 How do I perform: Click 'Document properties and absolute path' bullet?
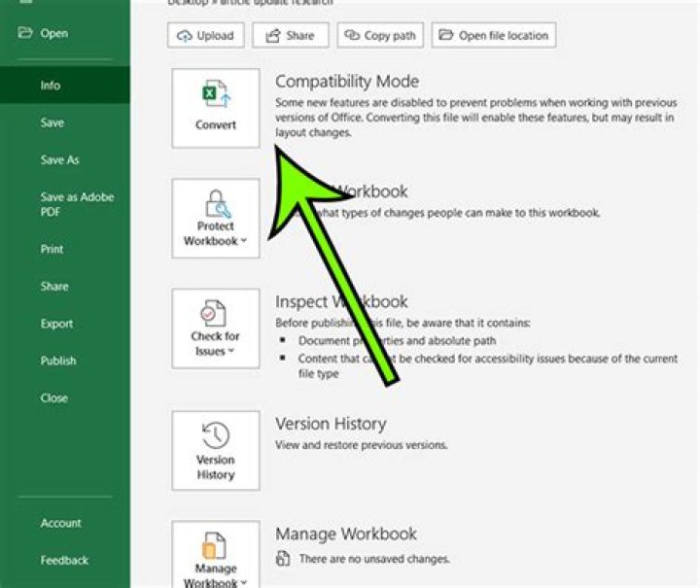[398, 341]
